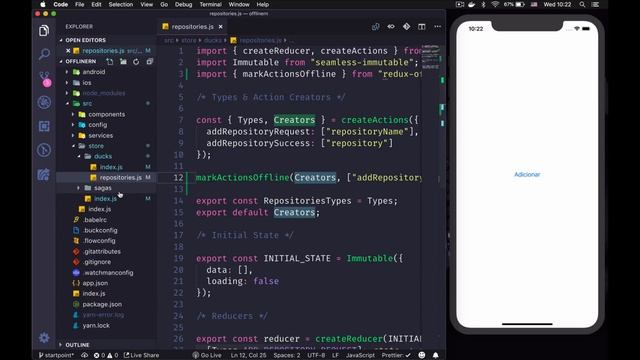
Task: Open the editor More Actions ellipsis
Action: tap(438, 27)
